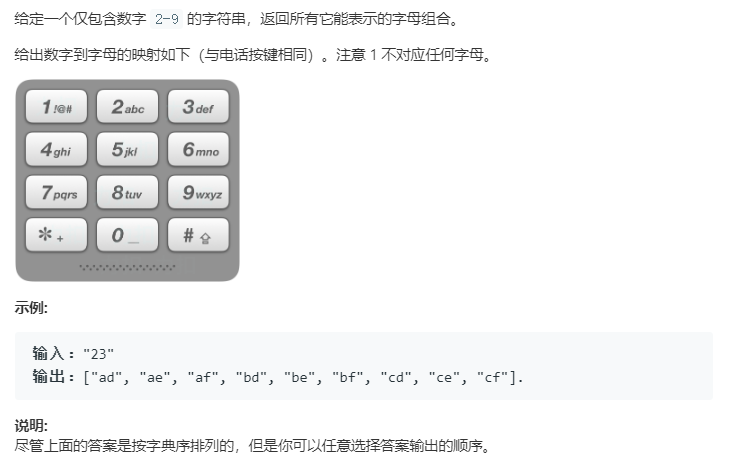Click the 6 mno key

pos(198,149)
